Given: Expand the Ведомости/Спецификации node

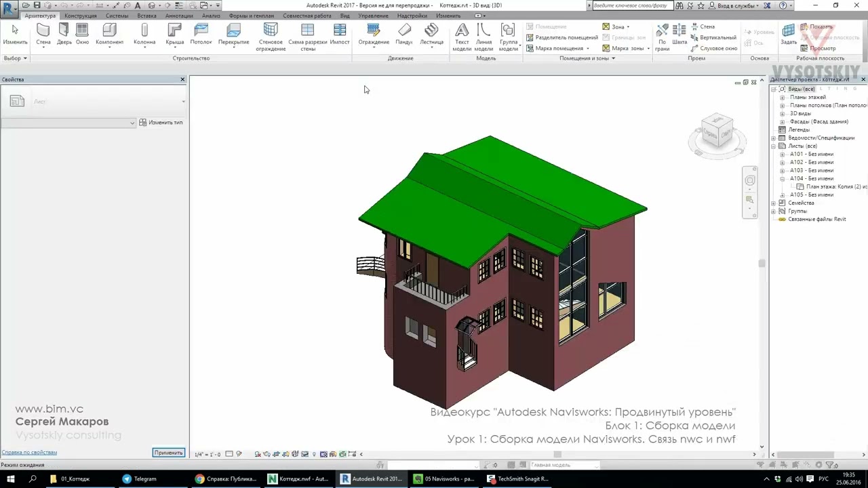Looking at the screenshot, I should point(774,138).
